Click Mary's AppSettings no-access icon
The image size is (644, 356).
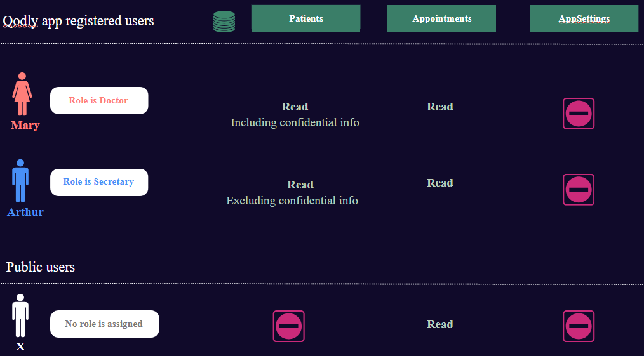pyautogui.click(x=579, y=114)
